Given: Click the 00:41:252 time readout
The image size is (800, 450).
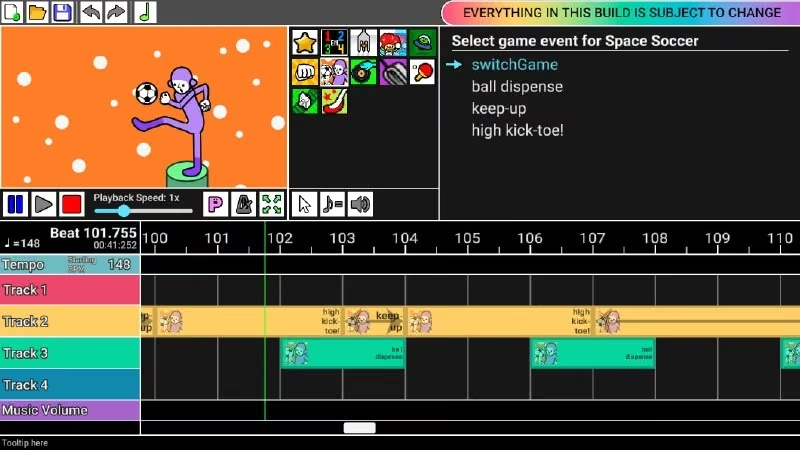Looking at the screenshot, I should click(115, 245).
